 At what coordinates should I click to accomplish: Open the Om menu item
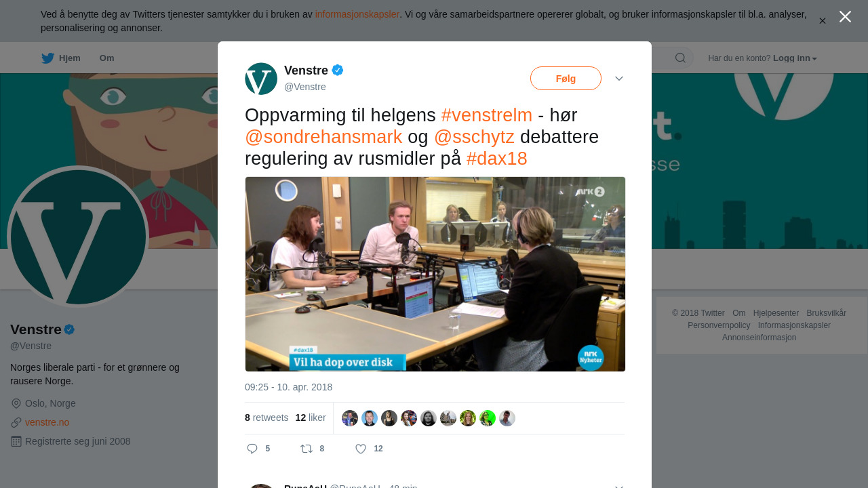(106, 58)
